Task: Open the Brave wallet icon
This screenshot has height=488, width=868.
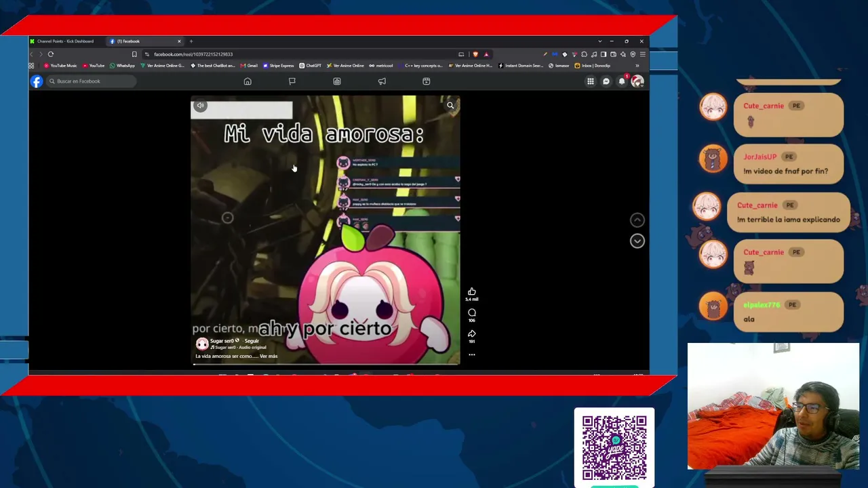Action: tap(613, 54)
